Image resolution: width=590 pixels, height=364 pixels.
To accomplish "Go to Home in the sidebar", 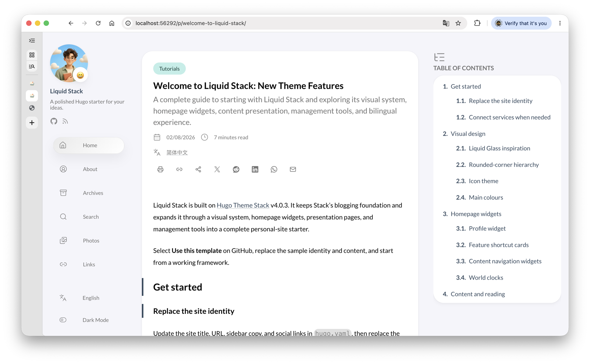I will [x=88, y=145].
